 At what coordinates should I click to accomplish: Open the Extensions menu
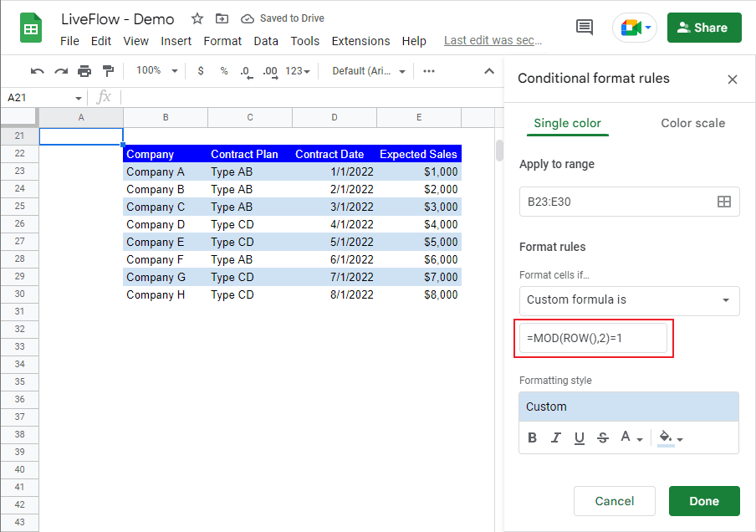[360, 41]
